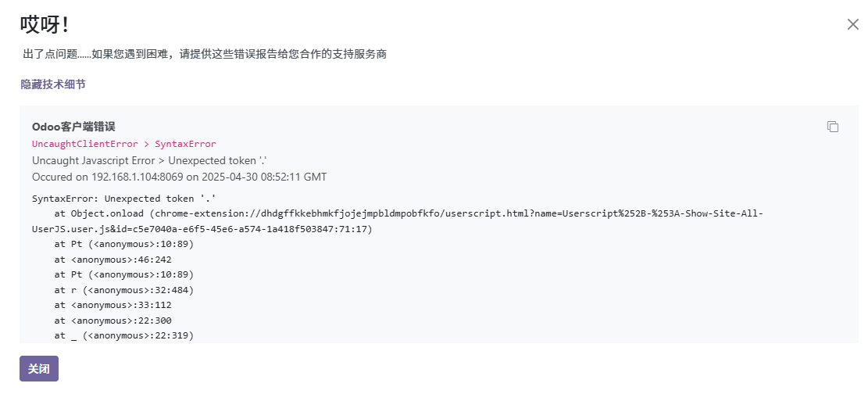The image size is (868, 394).
Task: Close the error dialog with the X icon
Action: pos(852,24)
